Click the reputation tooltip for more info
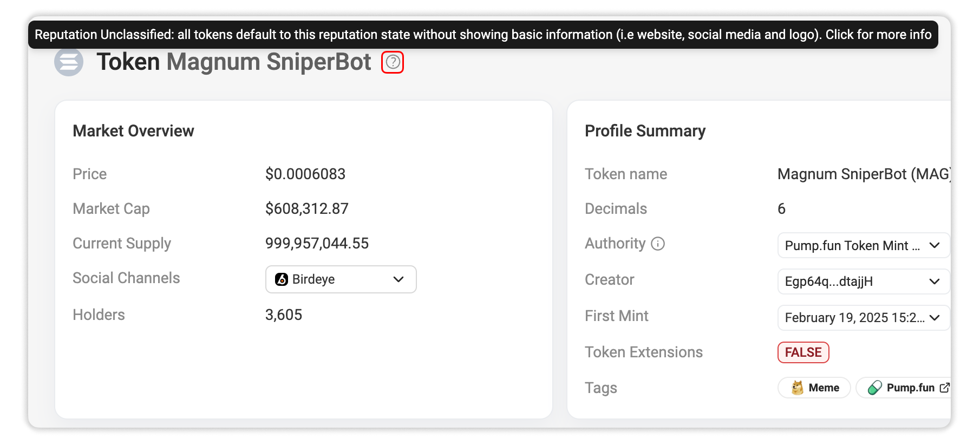 click(483, 35)
